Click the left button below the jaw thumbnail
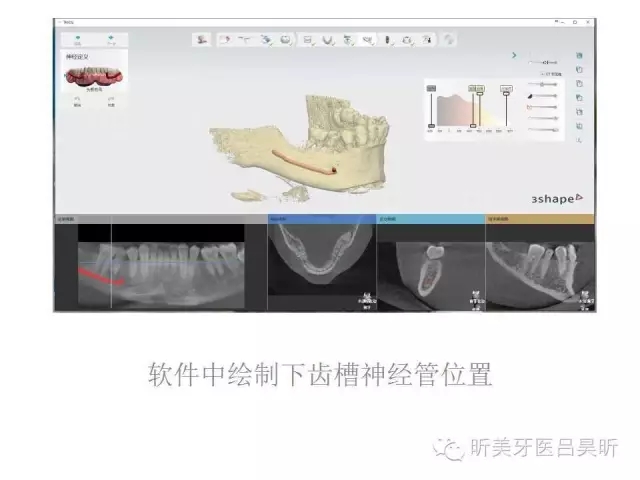 click(x=78, y=101)
